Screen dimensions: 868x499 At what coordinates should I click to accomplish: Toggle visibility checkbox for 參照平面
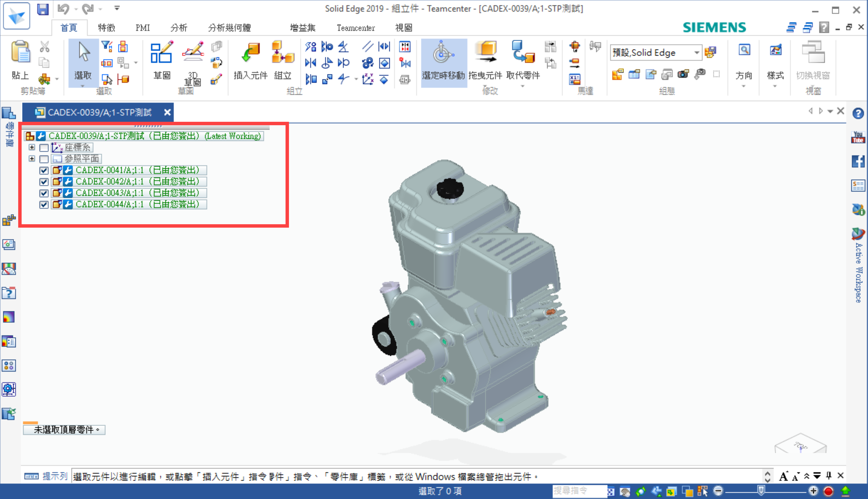pyautogui.click(x=44, y=159)
